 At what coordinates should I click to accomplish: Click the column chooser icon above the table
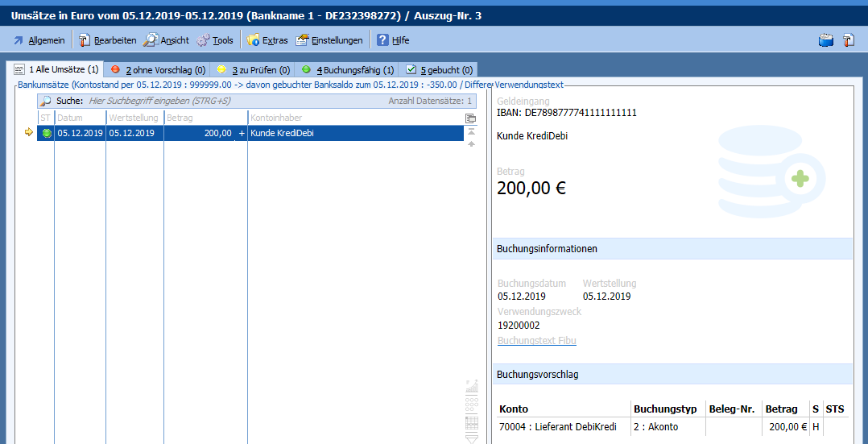471,118
